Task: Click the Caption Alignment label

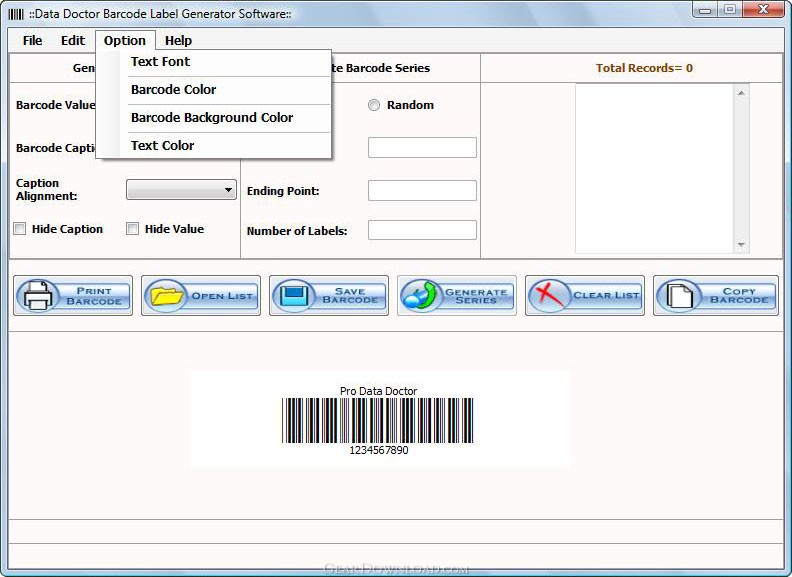Action: (46, 189)
